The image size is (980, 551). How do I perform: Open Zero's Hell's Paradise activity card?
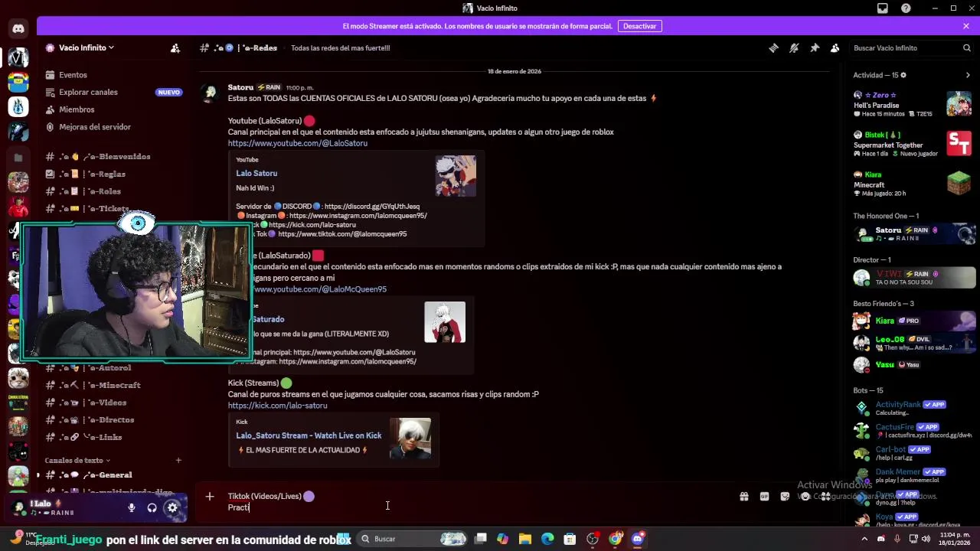(x=913, y=104)
